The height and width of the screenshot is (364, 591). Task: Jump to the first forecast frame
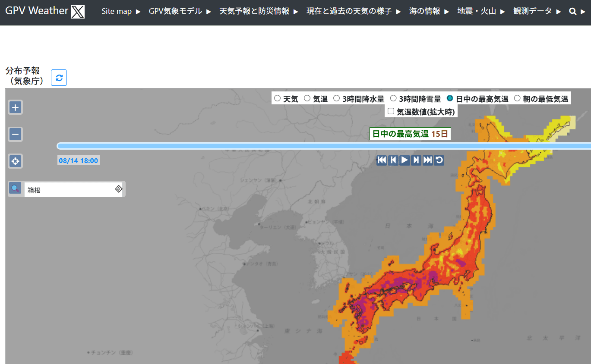click(382, 160)
